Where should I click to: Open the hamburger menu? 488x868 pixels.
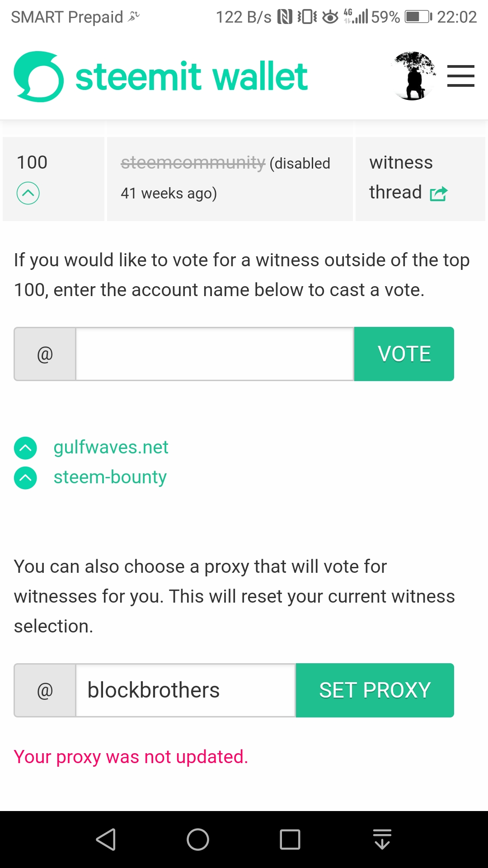tap(460, 76)
